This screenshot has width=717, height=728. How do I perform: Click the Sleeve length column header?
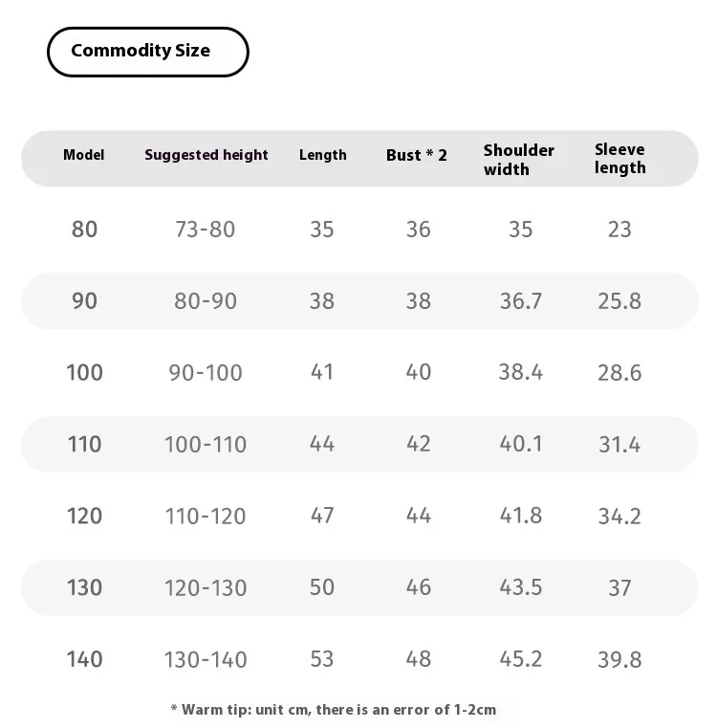620,159
